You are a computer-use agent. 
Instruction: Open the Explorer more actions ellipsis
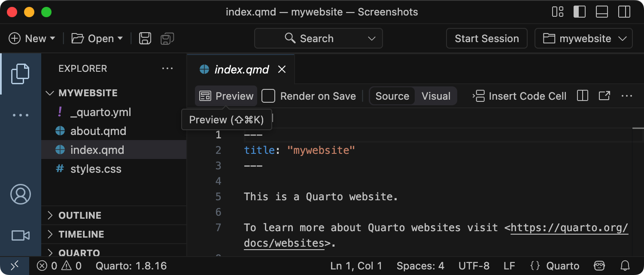167,68
